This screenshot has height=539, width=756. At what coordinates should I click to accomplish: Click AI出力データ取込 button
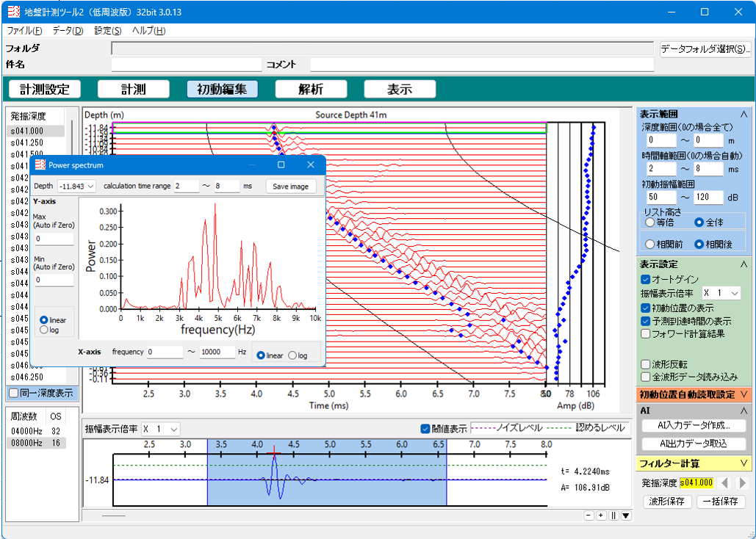click(x=694, y=444)
